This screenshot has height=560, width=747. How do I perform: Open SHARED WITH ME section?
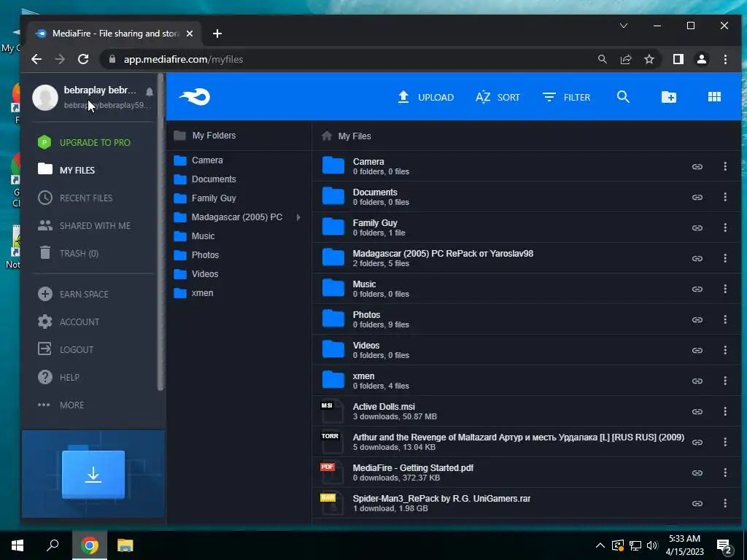(x=84, y=226)
